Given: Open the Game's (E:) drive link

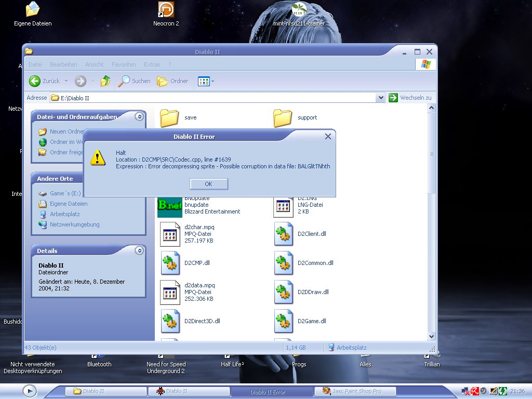Looking at the screenshot, I should (x=60, y=193).
